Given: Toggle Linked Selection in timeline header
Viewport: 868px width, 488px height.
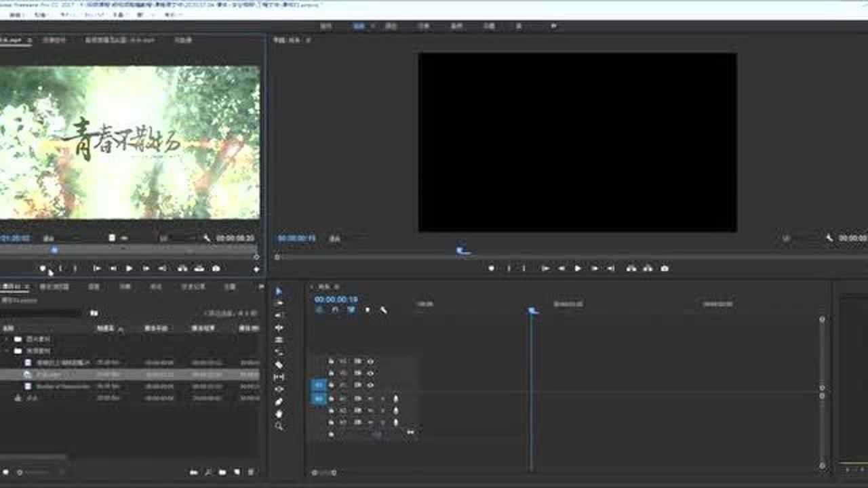Looking at the screenshot, I should [351, 310].
